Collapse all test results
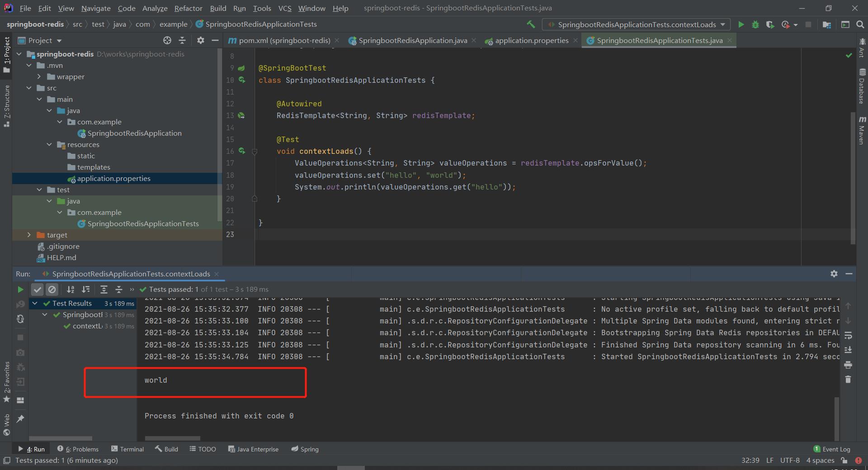Screen dimensions: 868x470 (x=119, y=289)
